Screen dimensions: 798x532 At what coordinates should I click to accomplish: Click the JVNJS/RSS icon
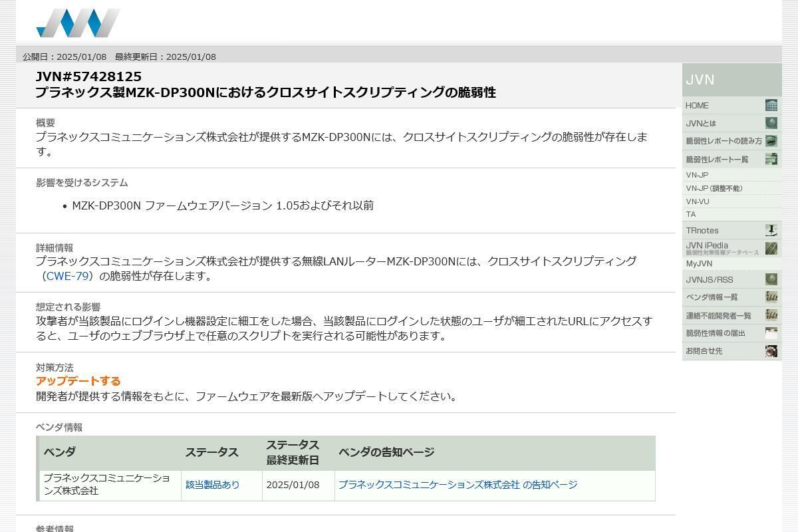click(x=771, y=279)
